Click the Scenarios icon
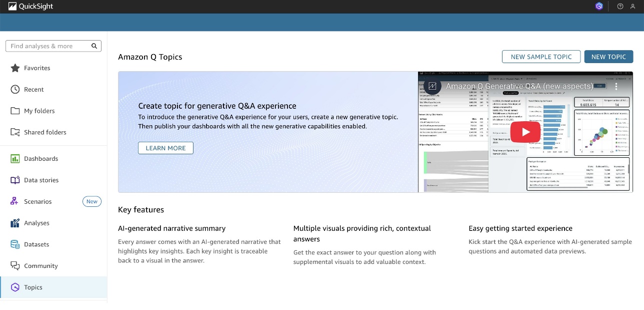The height and width of the screenshot is (310, 644). (15, 202)
